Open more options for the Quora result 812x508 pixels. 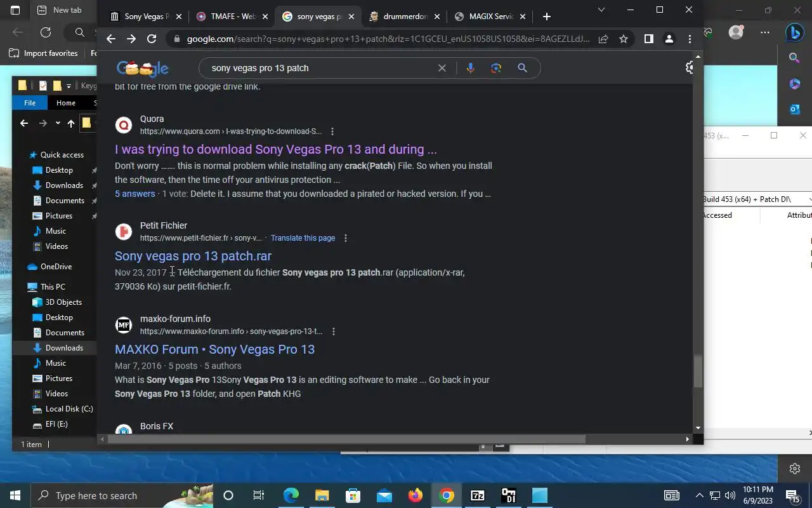click(332, 131)
